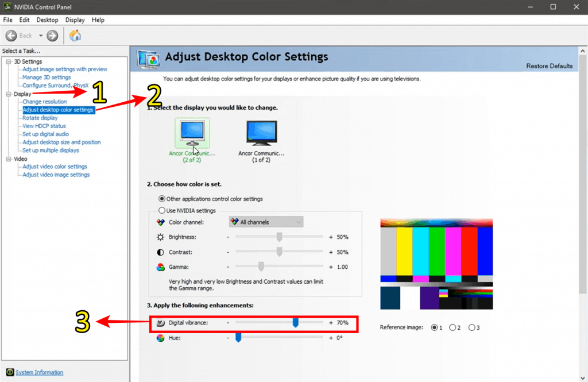Open the File menu
This screenshot has height=382, width=588.
[7, 20]
